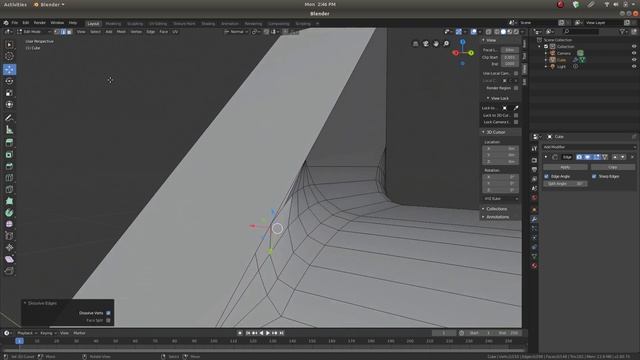Open the Output properties tab icon
Screen dimensions: 640x360
534,169
